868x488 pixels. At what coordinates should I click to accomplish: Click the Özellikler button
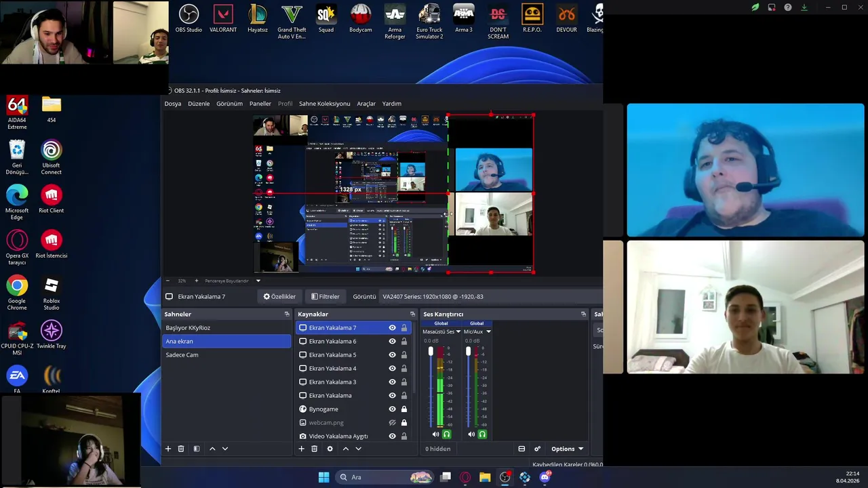click(279, 296)
